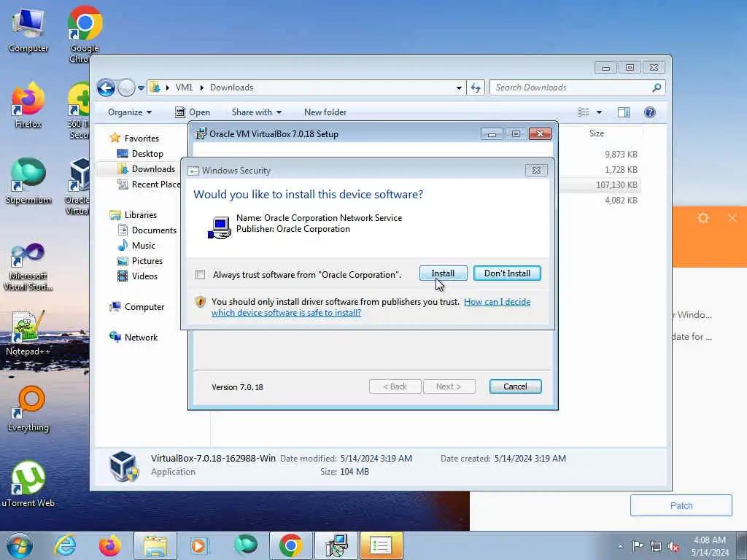
Task: Click the Refresh icon in Explorer address bar
Action: coord(476,87)
